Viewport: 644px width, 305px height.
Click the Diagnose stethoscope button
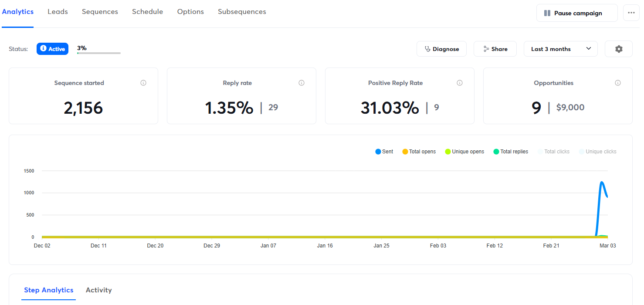(441, 49)
